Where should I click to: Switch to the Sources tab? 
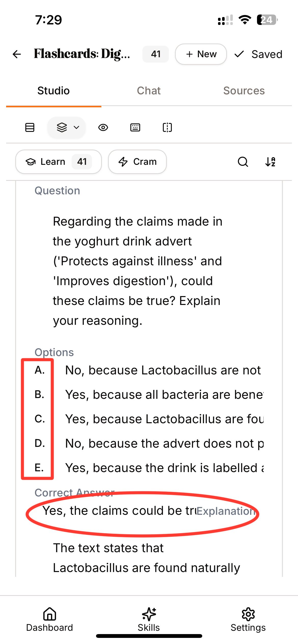point(244,91)
